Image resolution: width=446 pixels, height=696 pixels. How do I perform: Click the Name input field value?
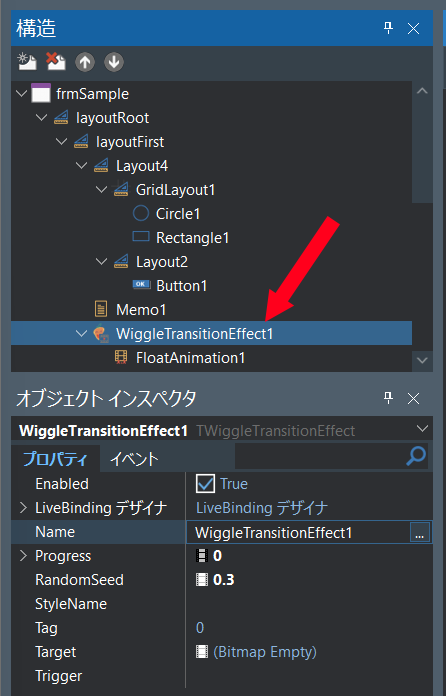(298, 532)
